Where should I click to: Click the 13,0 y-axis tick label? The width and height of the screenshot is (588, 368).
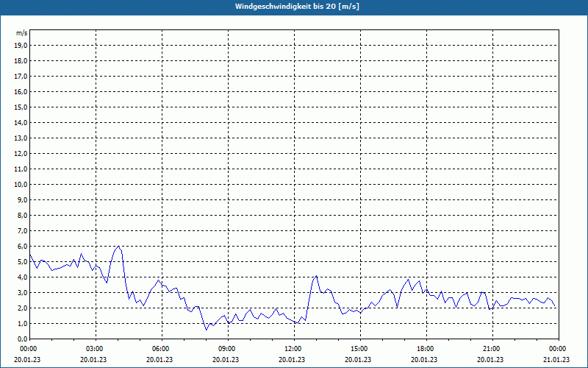click(21, 138)
